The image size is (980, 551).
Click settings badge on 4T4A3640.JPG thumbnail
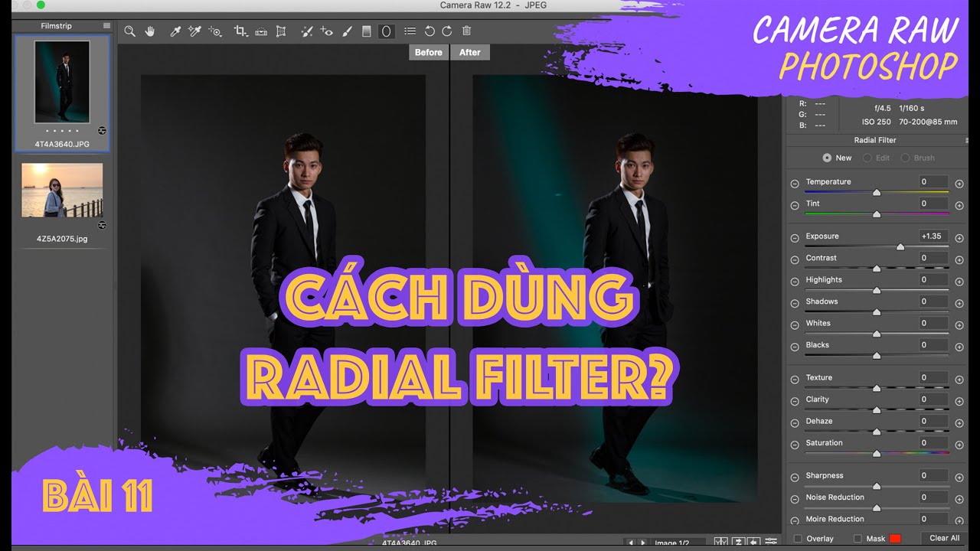pyautogui.click(x=103, y=131)
